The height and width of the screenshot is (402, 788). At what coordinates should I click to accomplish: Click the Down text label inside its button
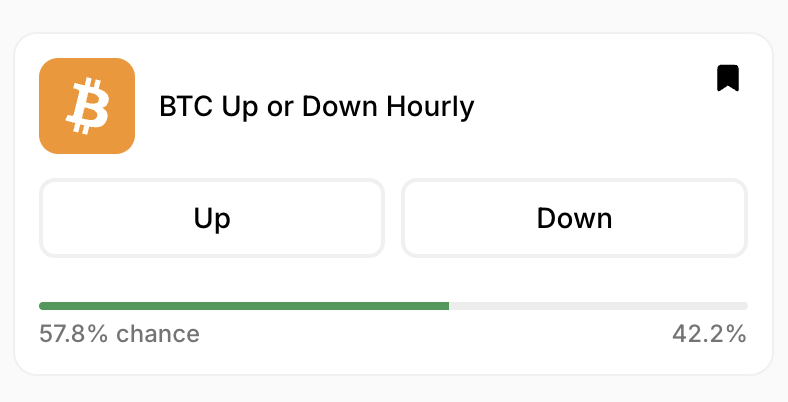(574, 219)
